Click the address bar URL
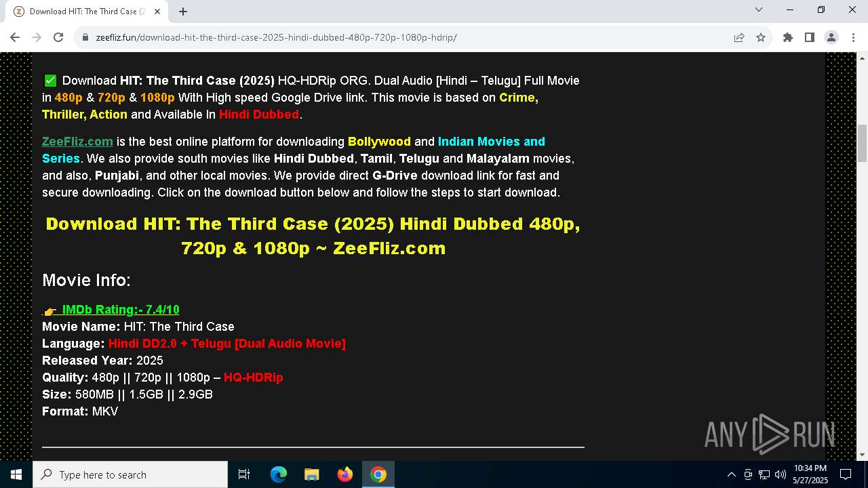 click(x=276, y=37)
